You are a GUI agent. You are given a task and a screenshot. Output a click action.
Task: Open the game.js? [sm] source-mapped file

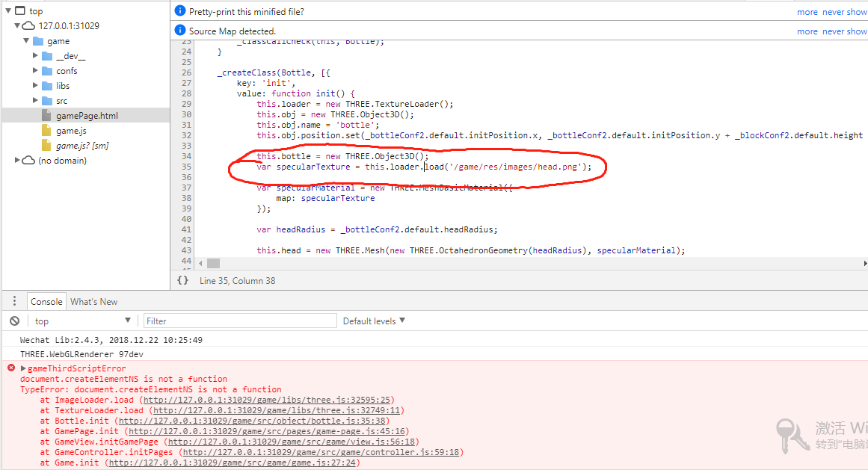[82, 146]
